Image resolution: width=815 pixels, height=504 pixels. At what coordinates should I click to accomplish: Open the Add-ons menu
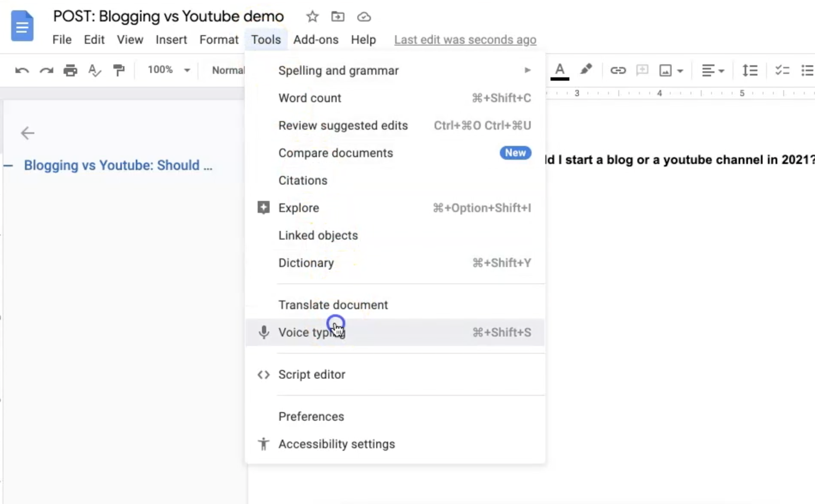click(316, 39)
